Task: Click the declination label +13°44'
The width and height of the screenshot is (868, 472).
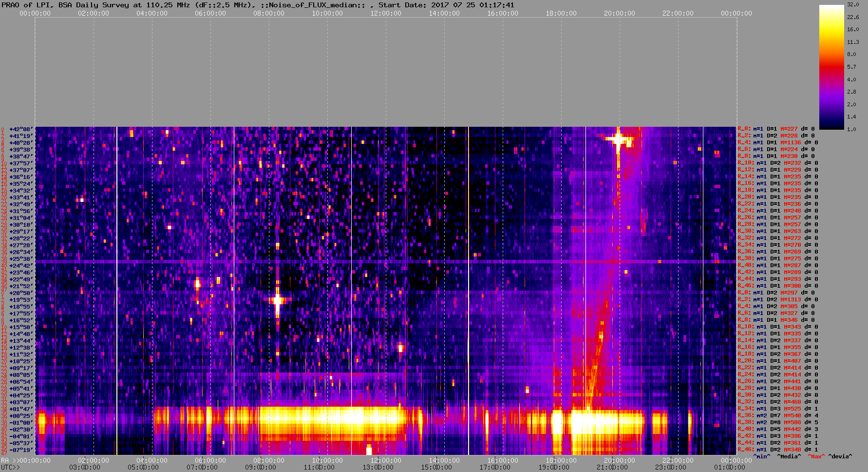Action: (x=21, y=341)
